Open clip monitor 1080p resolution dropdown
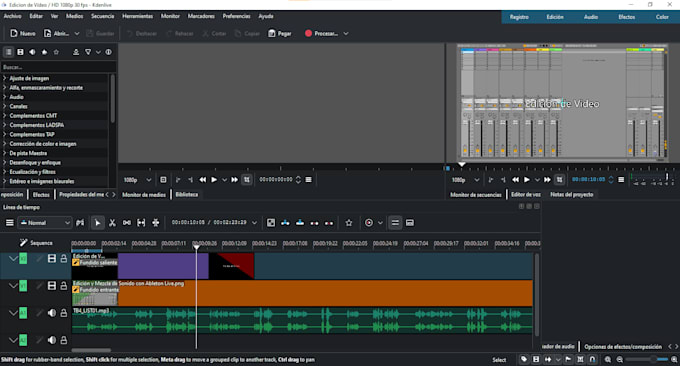This screenshot has height=366, width=680. pyautogui.click(x=137, y=180)
